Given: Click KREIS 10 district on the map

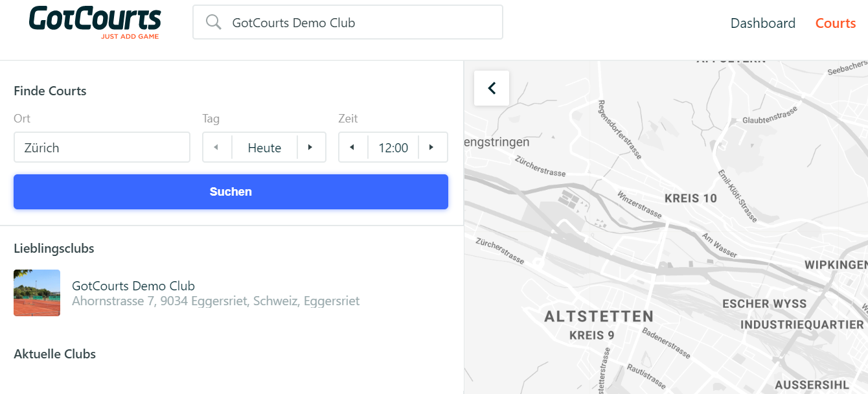Looking at the screenshot, I should [x=691, y=198].
